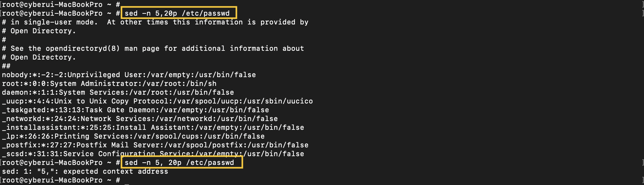
Task: Click the 'opendirectoryd(8) man page' comment line
Action: [x=153, y=49]
